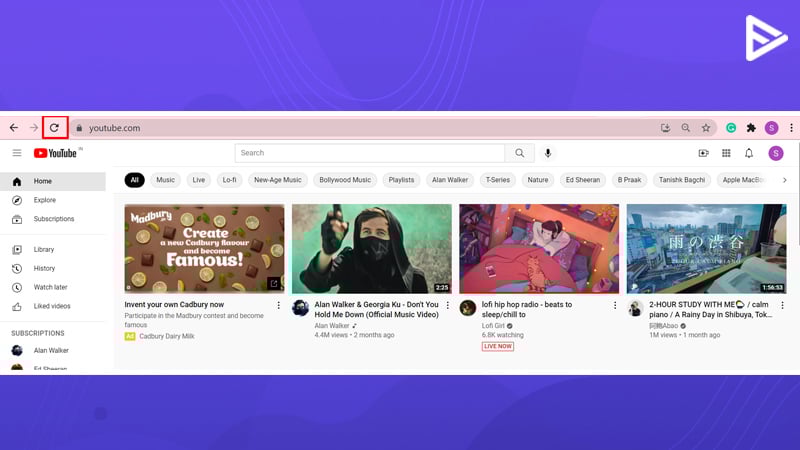Open the Chrome three-dot menu
Viewport: 800px width, 450px height.
pos(791,128)
